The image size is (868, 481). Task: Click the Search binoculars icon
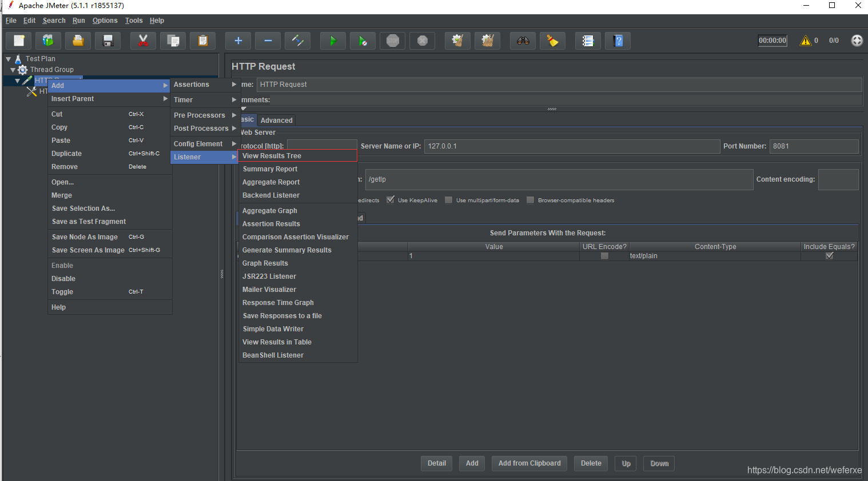tap(523, 41)
